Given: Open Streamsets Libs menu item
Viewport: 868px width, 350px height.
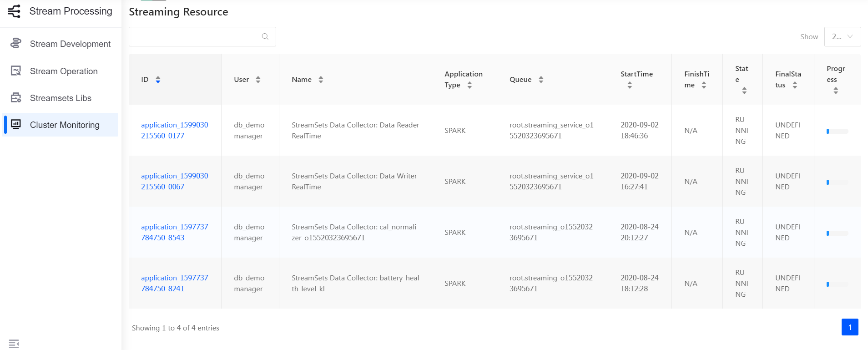Looking at the screenshot, I should coord(61,98).
